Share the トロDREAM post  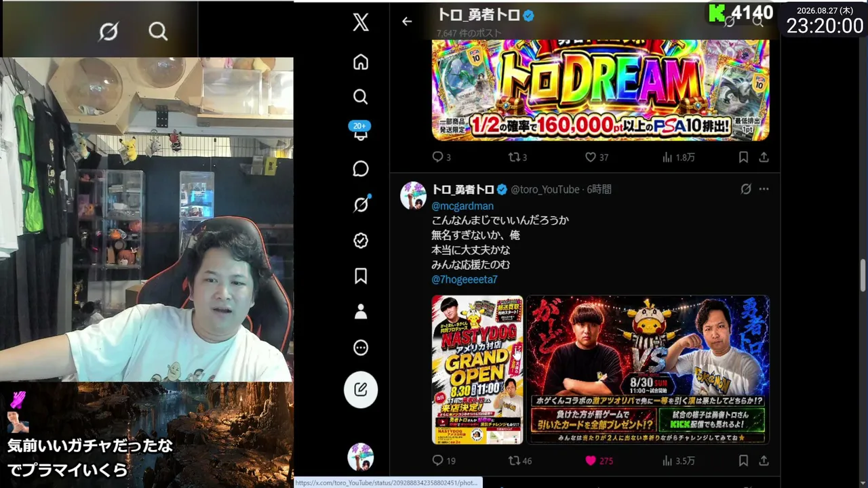[x=764, y=157]
